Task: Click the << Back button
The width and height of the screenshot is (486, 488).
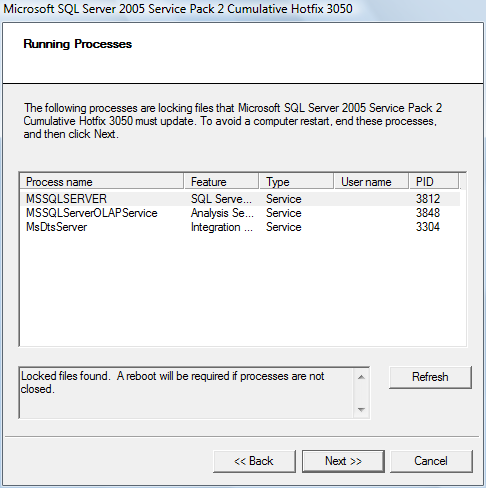Action: [254, 461]
